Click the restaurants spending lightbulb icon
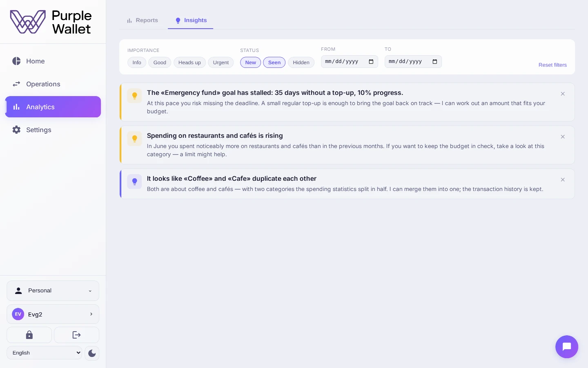 [x=134, y=139]
